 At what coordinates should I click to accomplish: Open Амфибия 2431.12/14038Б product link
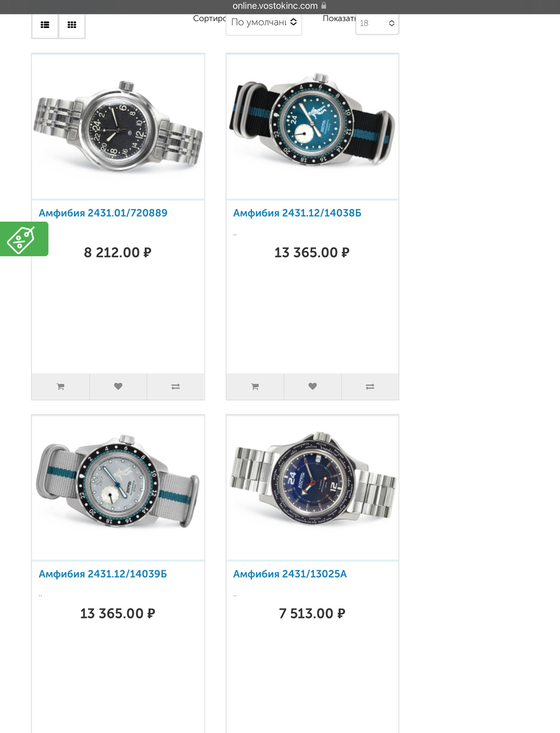click(297, 213)
